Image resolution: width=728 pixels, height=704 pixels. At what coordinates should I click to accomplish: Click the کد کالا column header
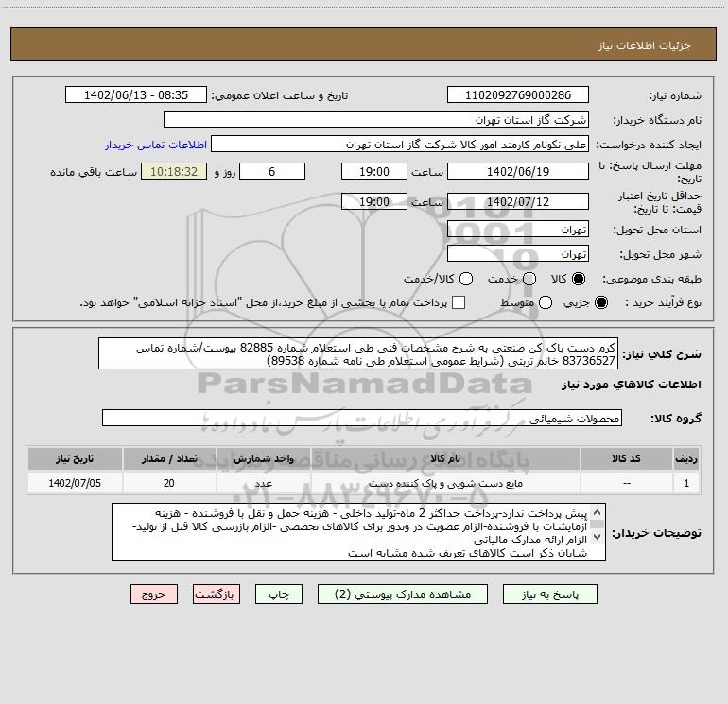coord(627,459)
